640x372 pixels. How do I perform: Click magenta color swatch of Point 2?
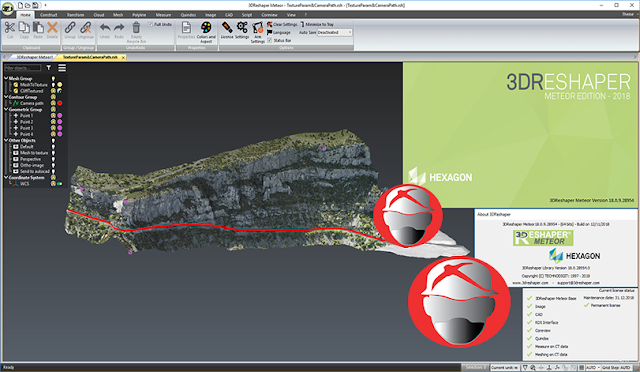(x=60, y=122)
